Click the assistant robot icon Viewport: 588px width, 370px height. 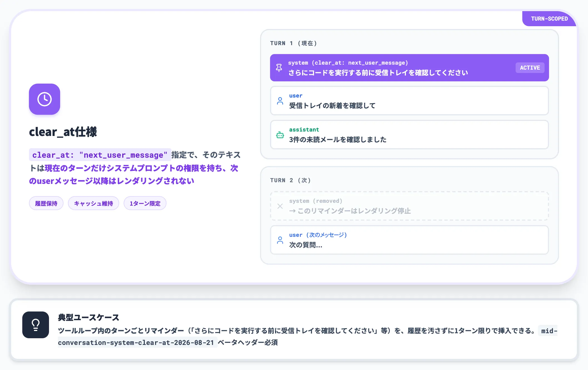coord(280,135)
